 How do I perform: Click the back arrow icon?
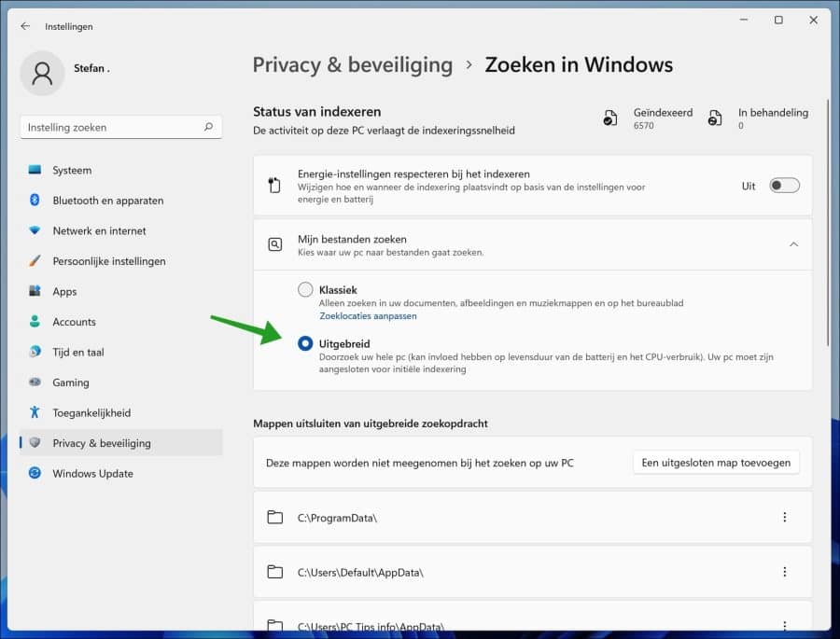click(25, 26)
